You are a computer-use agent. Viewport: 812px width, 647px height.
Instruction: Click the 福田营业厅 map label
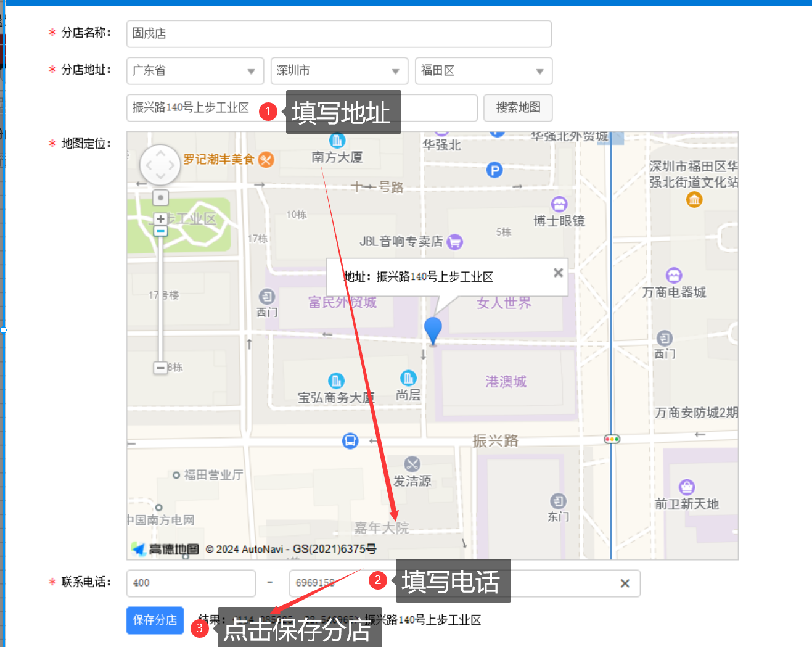pyautogui.click(x=213, y=475)
